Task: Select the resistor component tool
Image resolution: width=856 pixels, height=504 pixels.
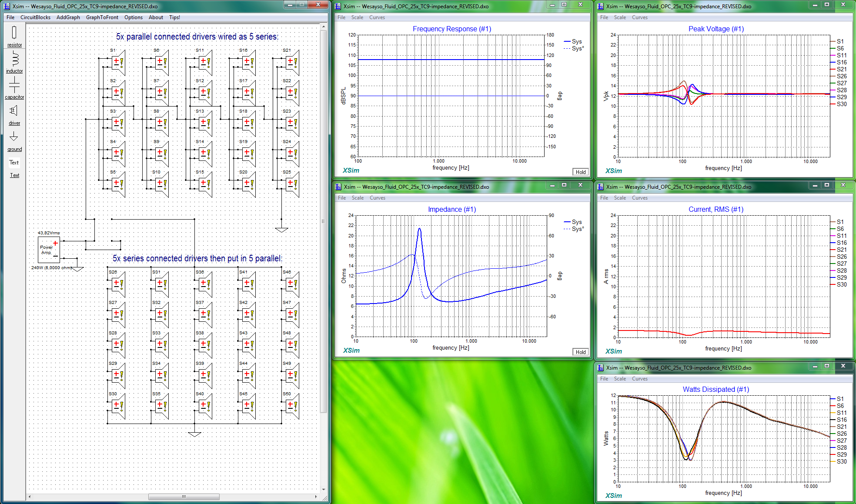Action: (x=14, y=36)
